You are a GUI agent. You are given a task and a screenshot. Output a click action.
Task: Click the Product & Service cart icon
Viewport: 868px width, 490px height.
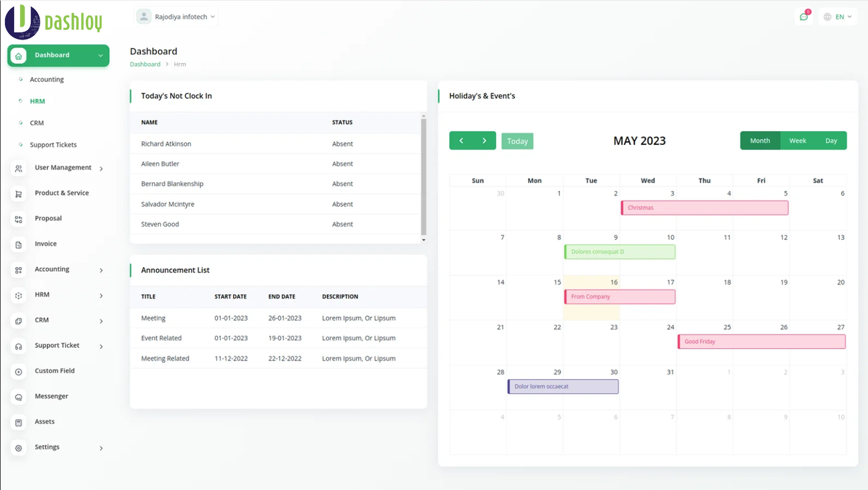pyautogui.click(x=18, y=194)
